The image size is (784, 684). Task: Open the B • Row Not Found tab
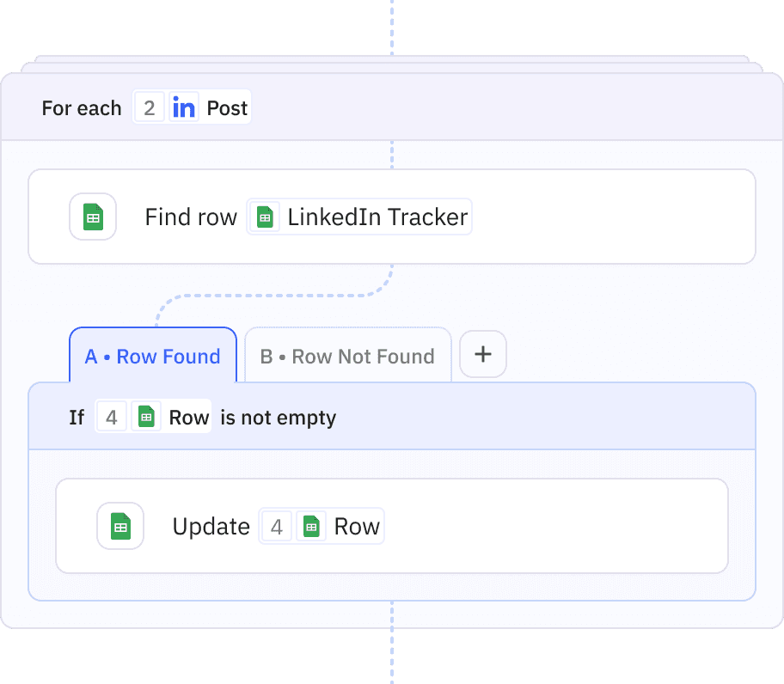[x=347, y=355]
